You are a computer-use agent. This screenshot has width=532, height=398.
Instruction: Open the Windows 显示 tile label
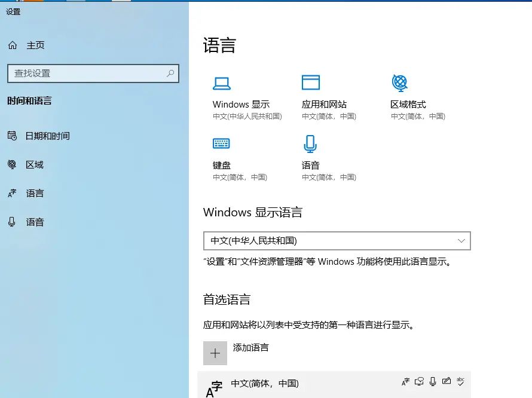pos(241,105)
